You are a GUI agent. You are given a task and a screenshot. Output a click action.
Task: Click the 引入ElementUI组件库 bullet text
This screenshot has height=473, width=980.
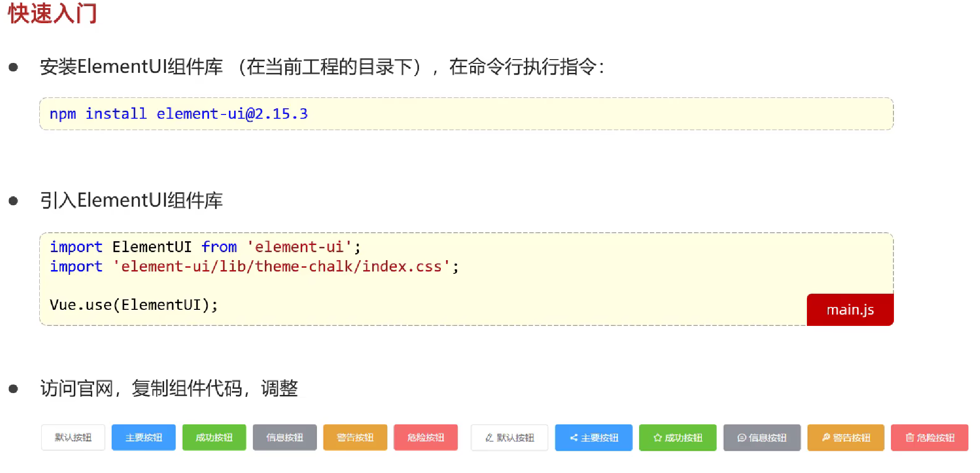pos(131,200)
